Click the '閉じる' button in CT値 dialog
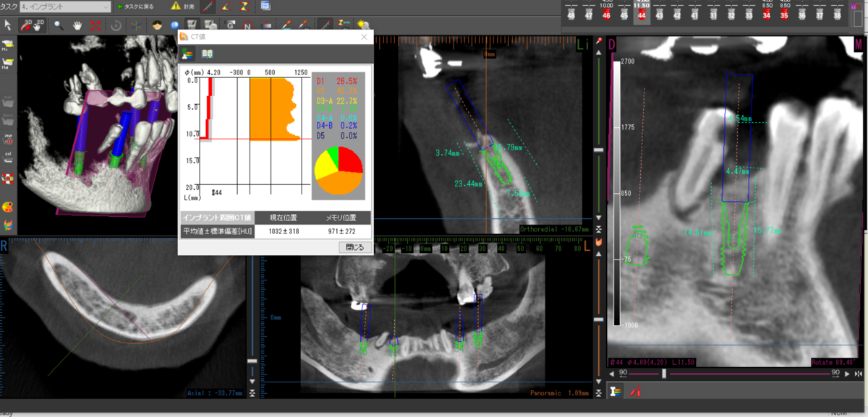Image resolution: width=868 pixels, height=417 pixels. tap(355, 247)
